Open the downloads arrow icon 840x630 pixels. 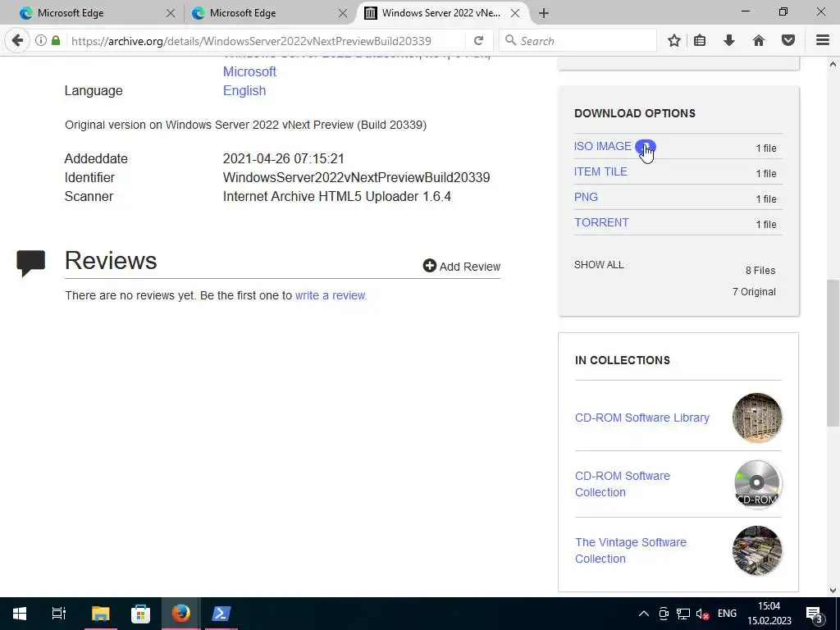pos(729,41)
